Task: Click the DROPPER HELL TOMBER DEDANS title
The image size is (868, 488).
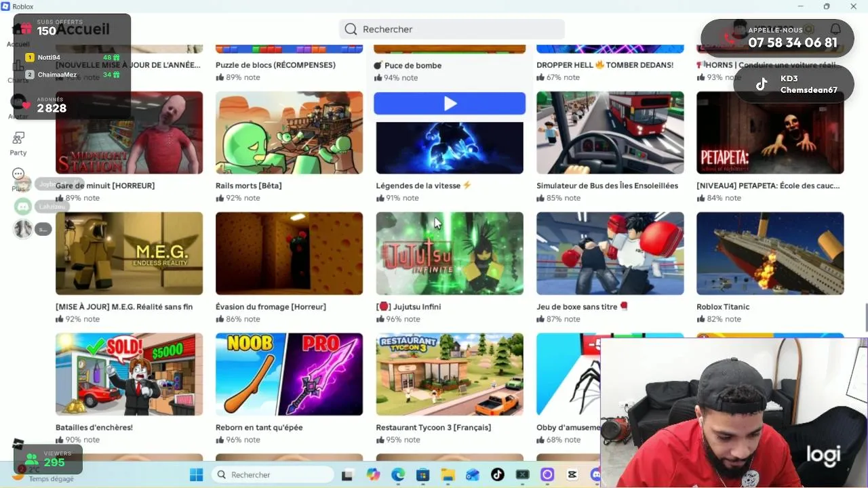Action: click(605, 65)
